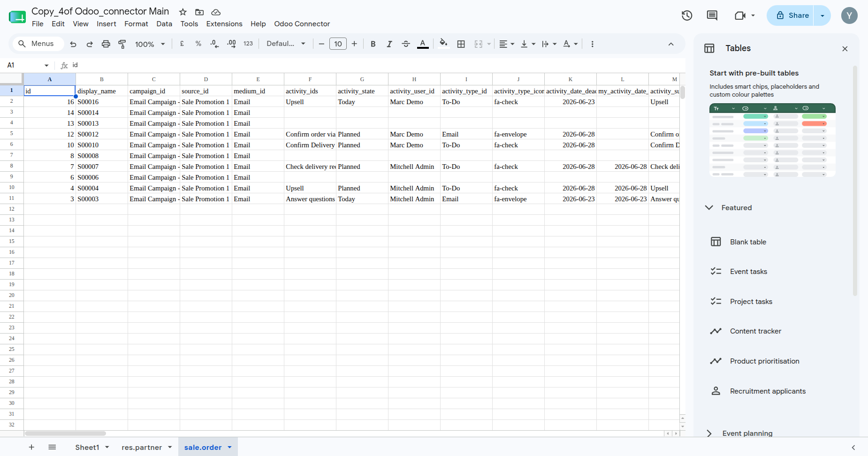Open horizontal align dropdown
Viewport: 868px width, 456px height.
click(x=507, y=44)
